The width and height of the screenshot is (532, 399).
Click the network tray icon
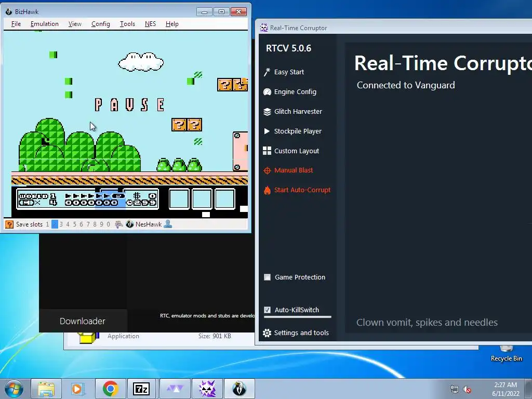454,390
